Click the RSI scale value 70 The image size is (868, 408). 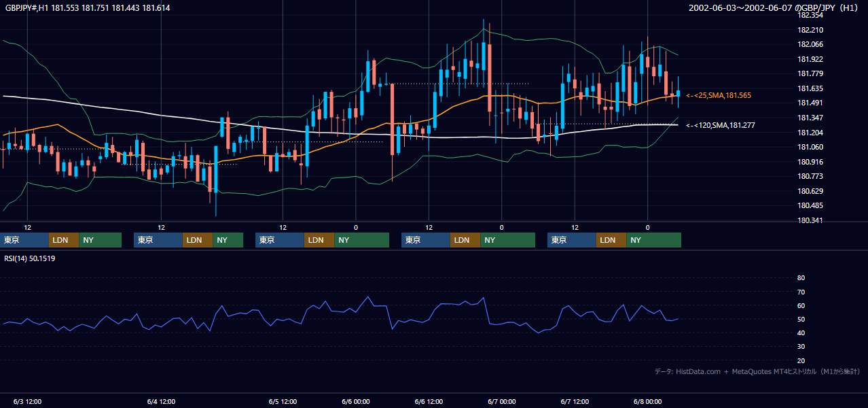tap(801, 292)
